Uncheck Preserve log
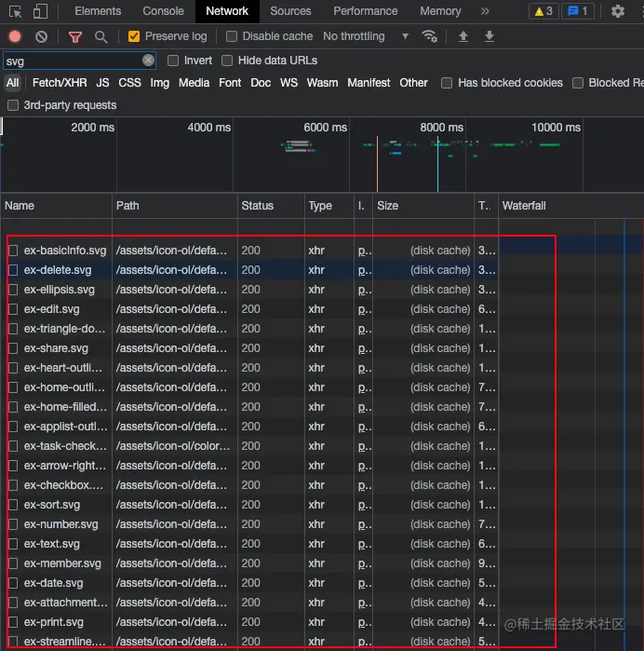 (x=134, y=36)
